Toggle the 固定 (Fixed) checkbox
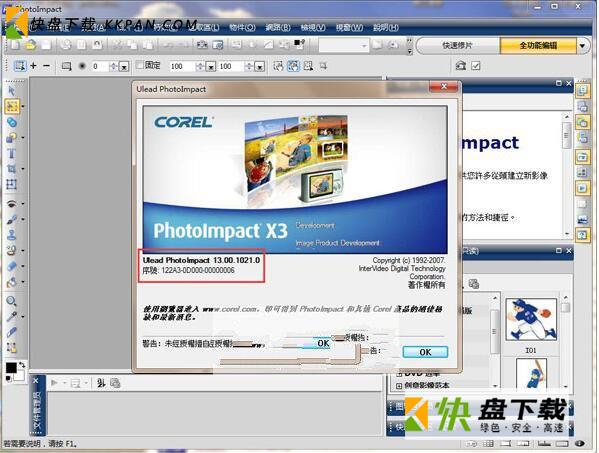 140,65
